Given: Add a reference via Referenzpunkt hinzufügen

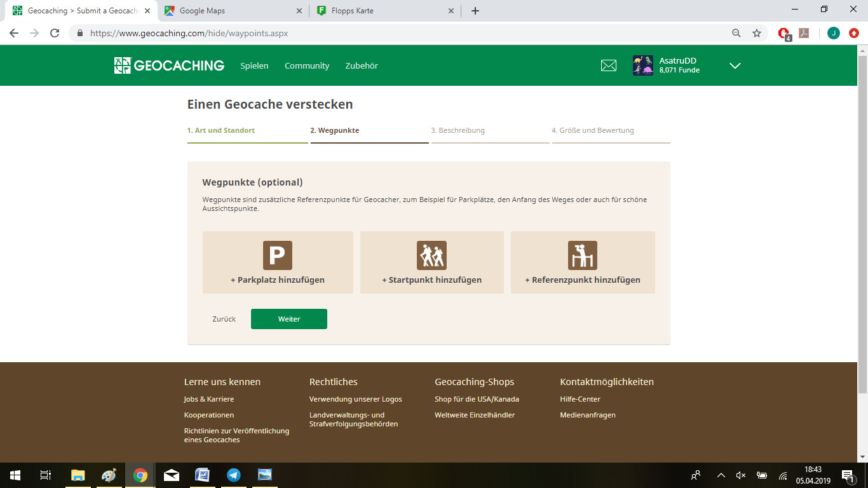Looking at the screenshot, I should coord(583,262).
